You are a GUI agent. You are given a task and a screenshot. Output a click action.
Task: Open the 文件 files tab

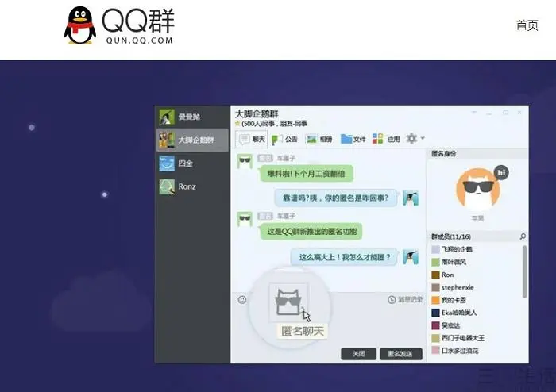[x=353, y=139]
